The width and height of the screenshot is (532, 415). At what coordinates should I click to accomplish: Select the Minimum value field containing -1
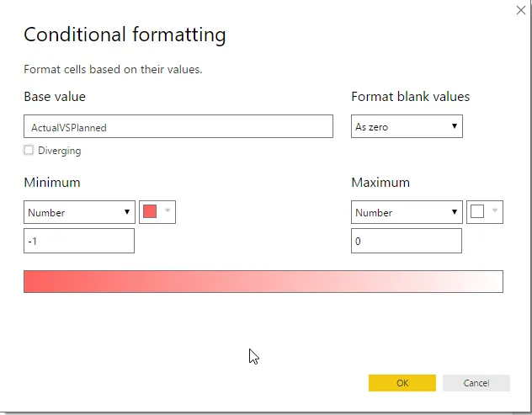point(79,241)
